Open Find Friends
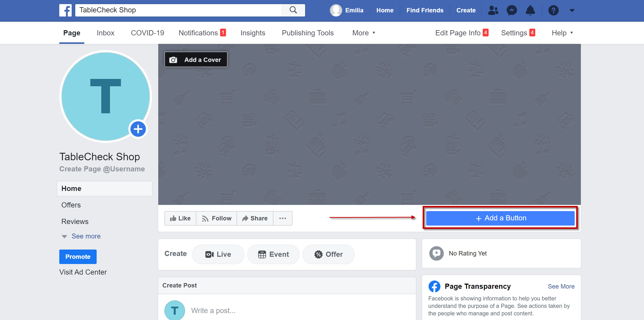Screen dimensions: 644x320 coord(425,10)
